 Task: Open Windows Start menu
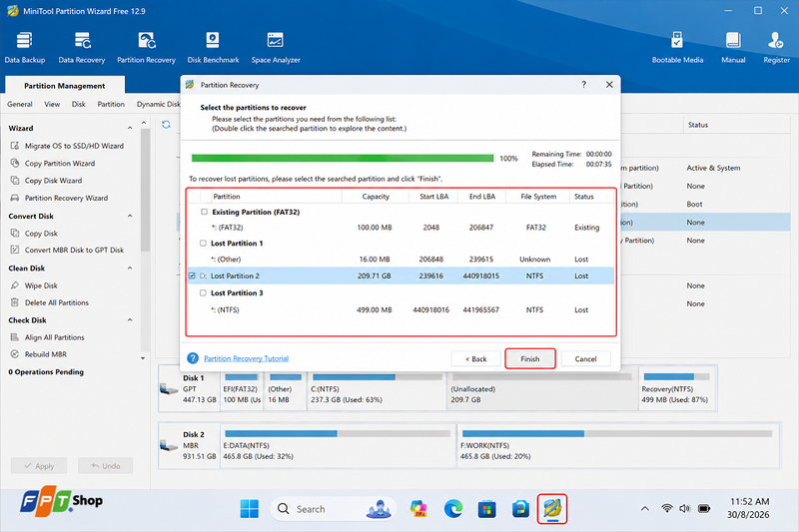(x=249, y=509)
